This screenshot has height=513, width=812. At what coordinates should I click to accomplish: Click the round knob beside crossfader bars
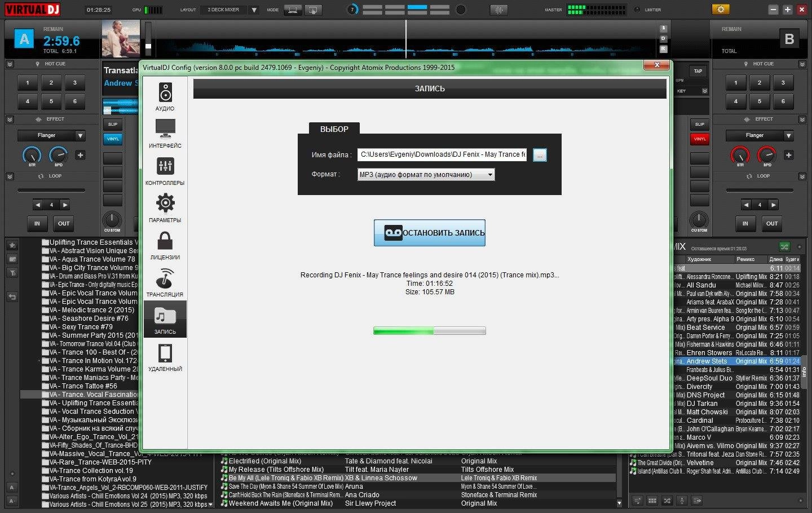(x=461, y=10)
